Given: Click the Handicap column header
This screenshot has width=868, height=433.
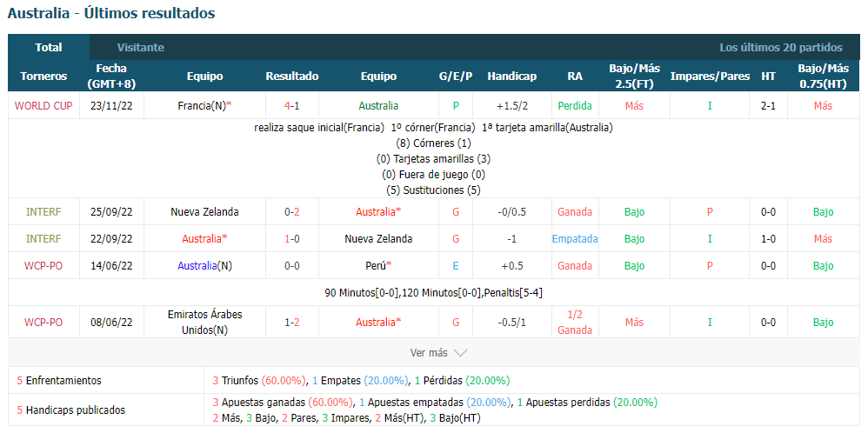Looking at the screenshot, I should click(x=512, y=77).
